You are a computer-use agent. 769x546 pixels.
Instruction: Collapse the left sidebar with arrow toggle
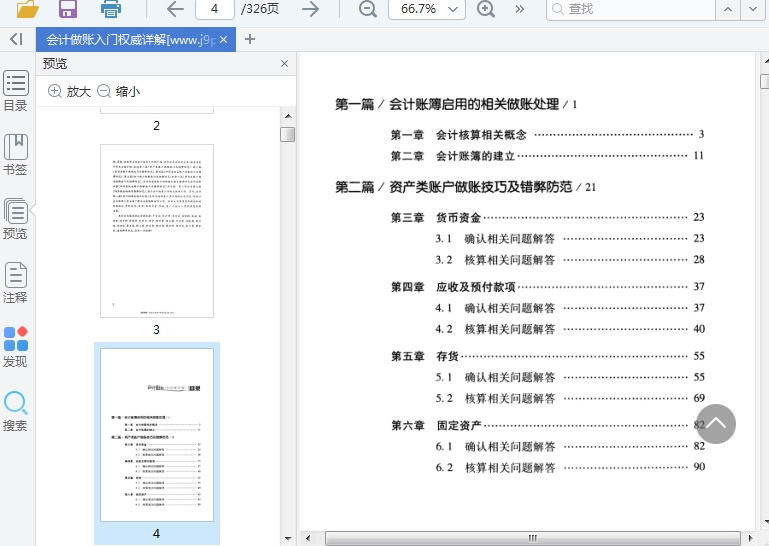pos(15,39)
